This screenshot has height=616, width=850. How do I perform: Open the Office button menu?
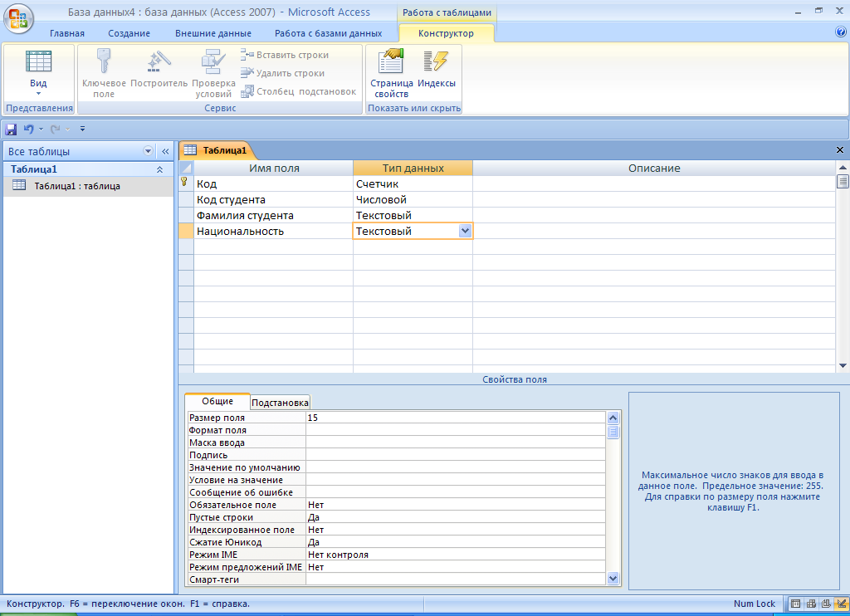click(18, 18)
